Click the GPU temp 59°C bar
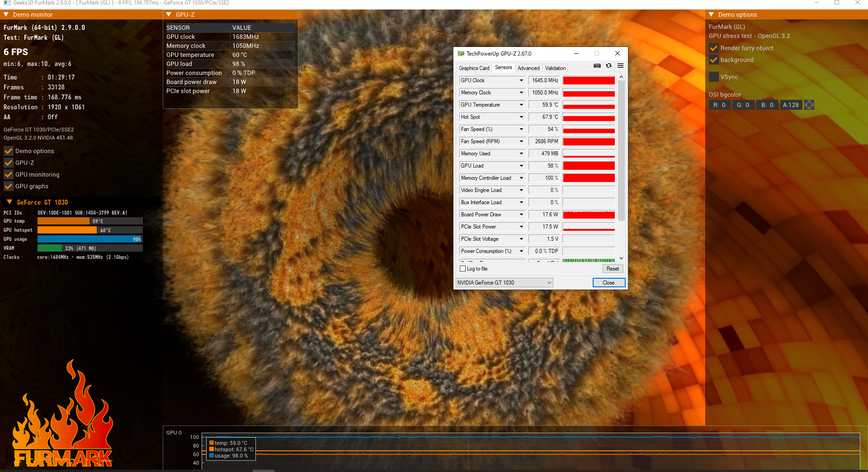 coord(90,221)
